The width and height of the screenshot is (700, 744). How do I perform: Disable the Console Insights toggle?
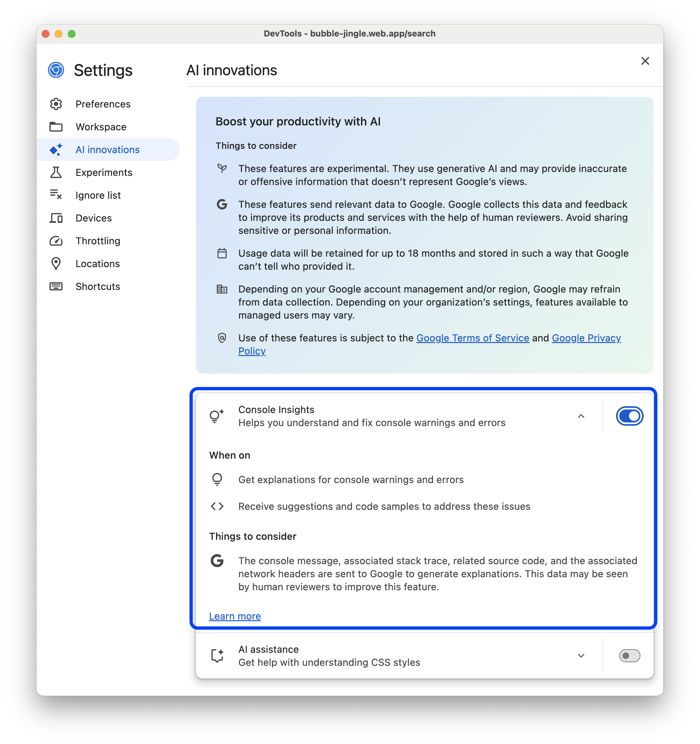[x=629, y=416]
